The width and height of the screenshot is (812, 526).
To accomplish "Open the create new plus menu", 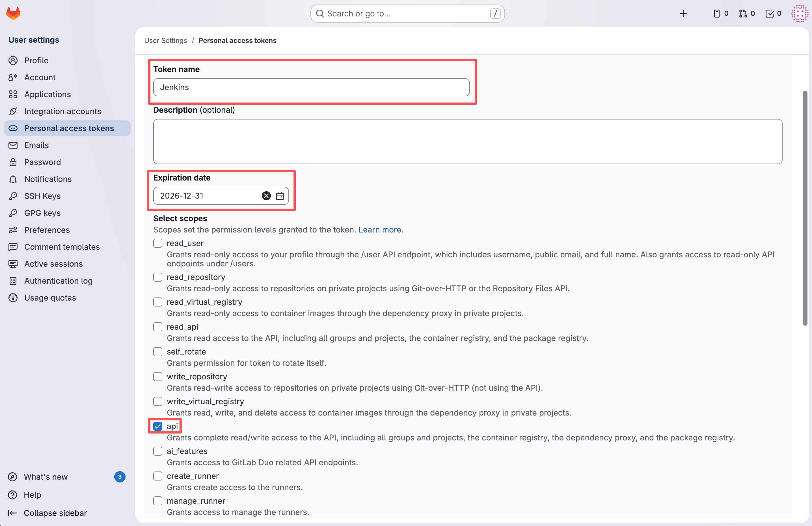I will point(683,13).
